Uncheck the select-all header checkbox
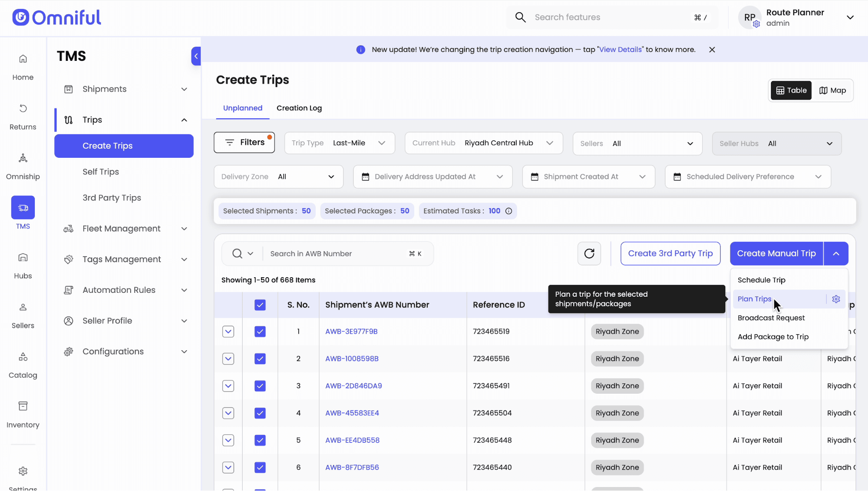Image resolution: width=868 pixels, height=491 pixels. coord(260,305)
